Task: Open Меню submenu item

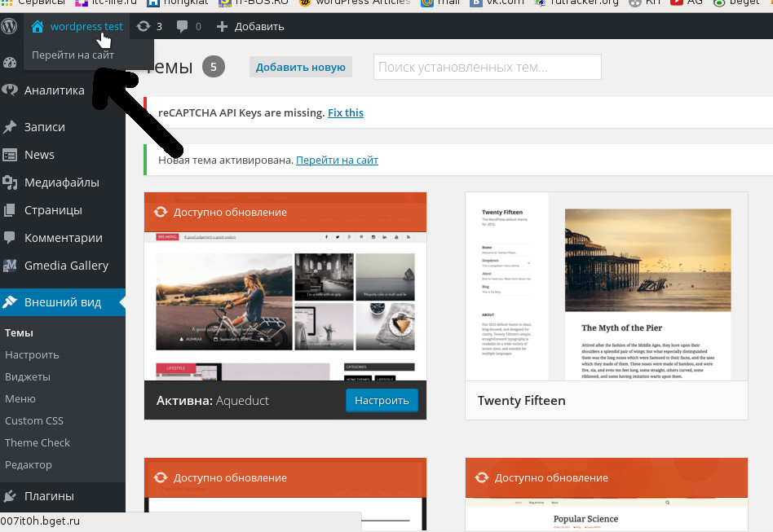Action: pyautogui.click(x=20, y=398)
